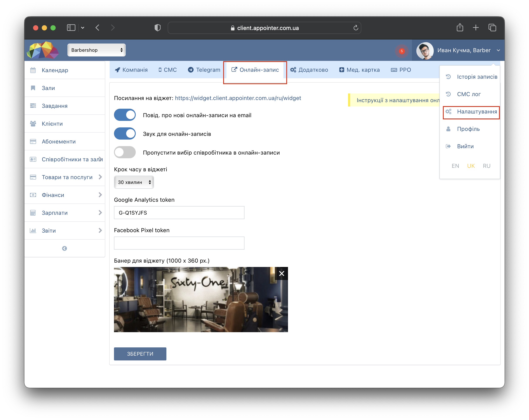Open the widget.client.appointer.com.ua link
Screen dimensions: 529x420
pos(238,98)
